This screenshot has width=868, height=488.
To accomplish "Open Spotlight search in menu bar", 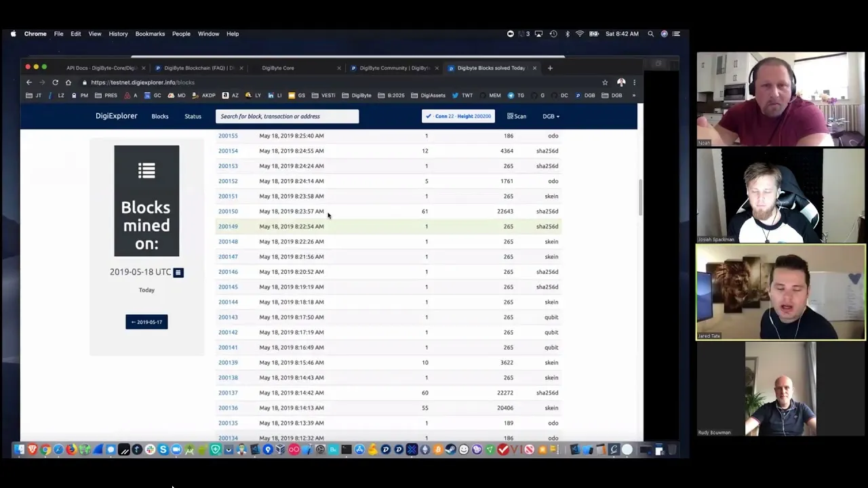I will [x=650, y=34].
